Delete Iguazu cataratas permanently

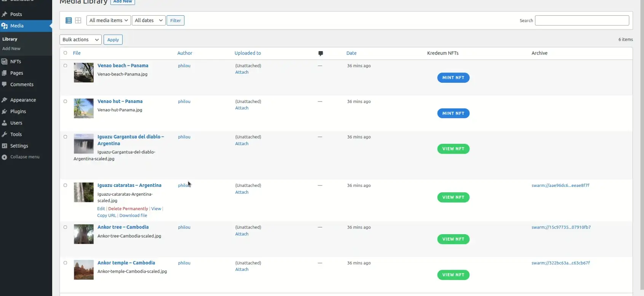tap(128, 209)
